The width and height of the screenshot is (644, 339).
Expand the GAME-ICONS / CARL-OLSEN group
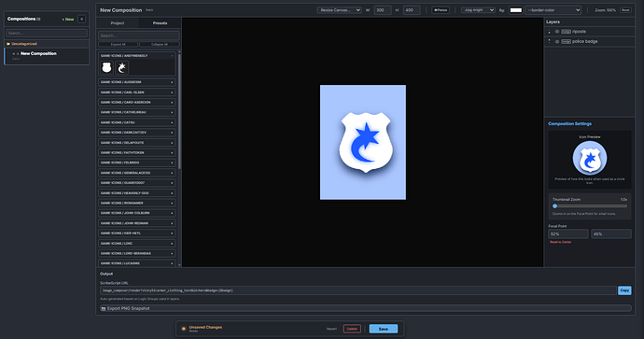click(x=137, y=92)
